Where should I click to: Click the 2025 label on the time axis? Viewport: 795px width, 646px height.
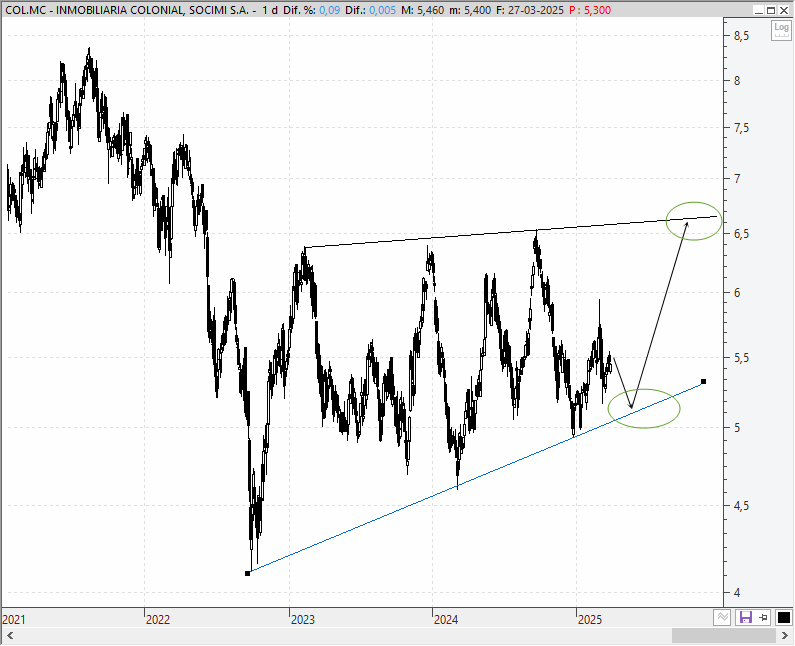coord(590,620)
